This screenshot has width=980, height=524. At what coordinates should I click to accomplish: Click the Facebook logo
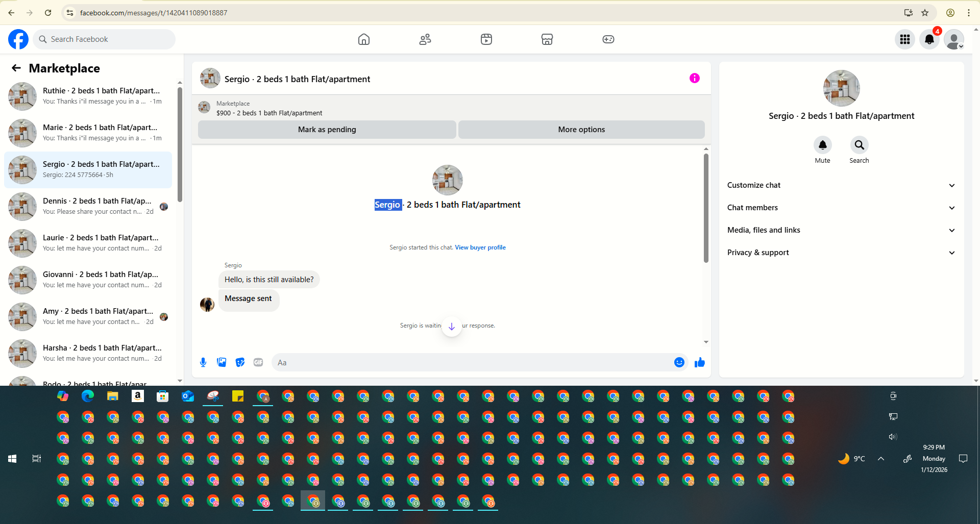click(18, 39)
